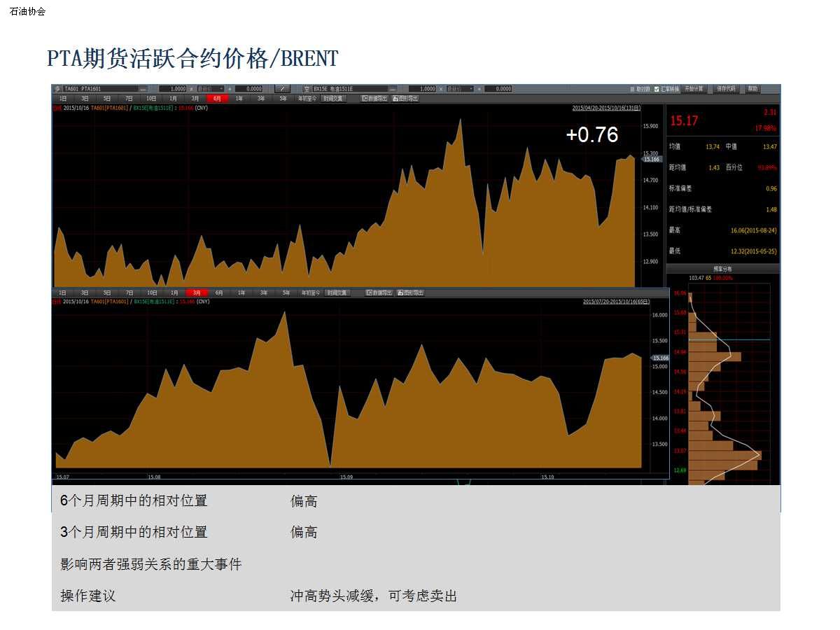The height and width of the screenshot is (630, 840).
Task: Click the 1.0000 multiplier field for TA601
Action: tap(173, 89)
